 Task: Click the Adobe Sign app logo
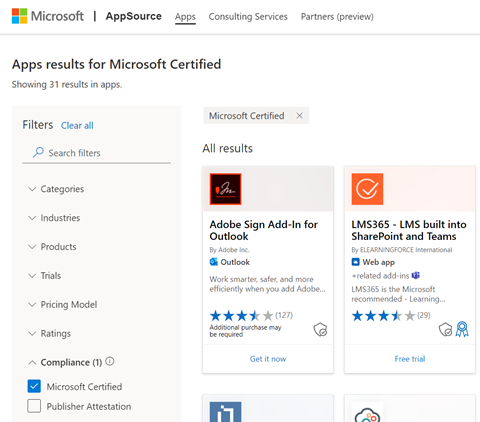coord(225,189)
